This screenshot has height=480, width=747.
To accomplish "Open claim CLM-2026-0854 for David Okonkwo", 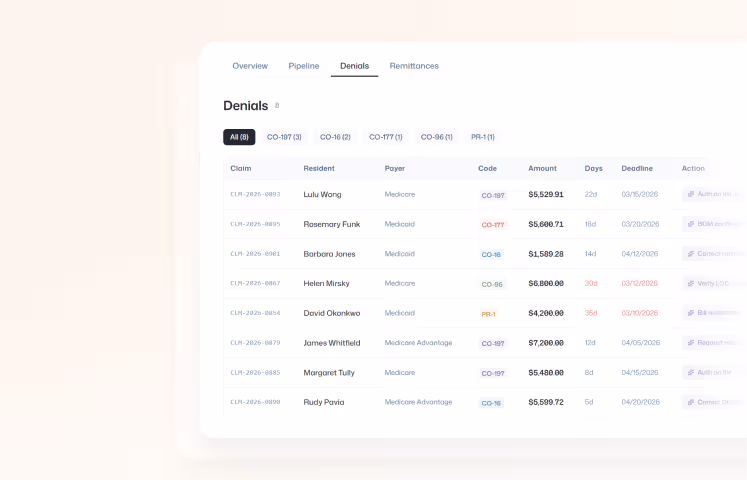I will pyautogui.click(x=255, y=313).
